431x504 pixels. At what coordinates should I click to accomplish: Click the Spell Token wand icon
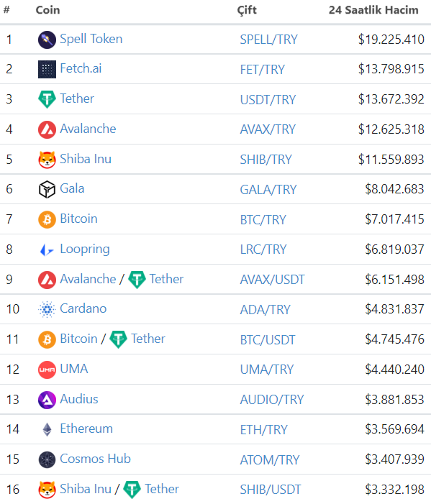47,40
